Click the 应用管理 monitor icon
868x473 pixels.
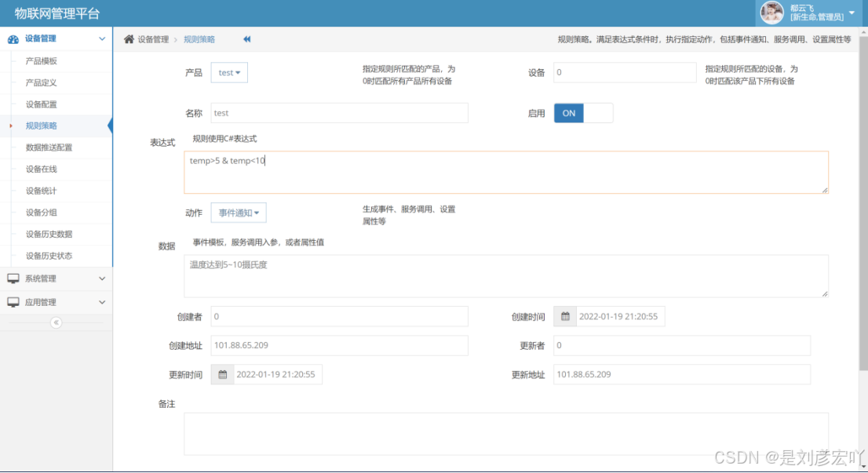[x=13, y=302]
